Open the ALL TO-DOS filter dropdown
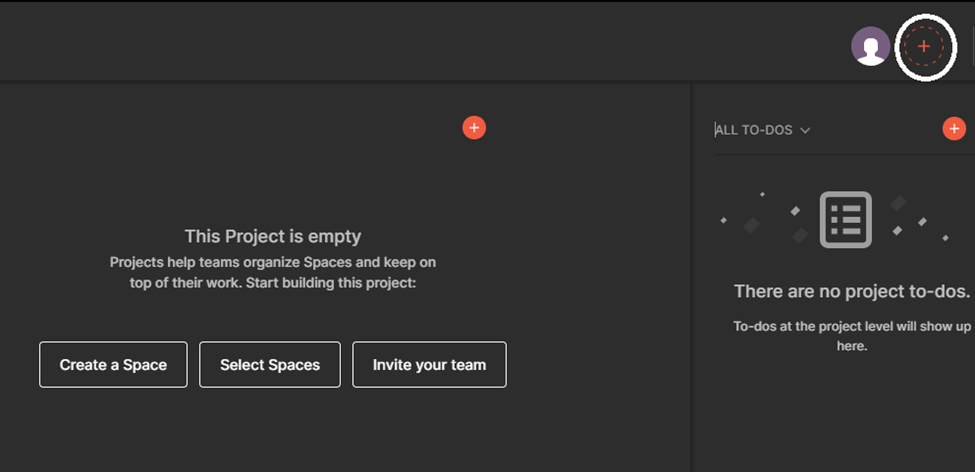Image resolution: width=975 pixels, height=472 pixels. (753, 130)
